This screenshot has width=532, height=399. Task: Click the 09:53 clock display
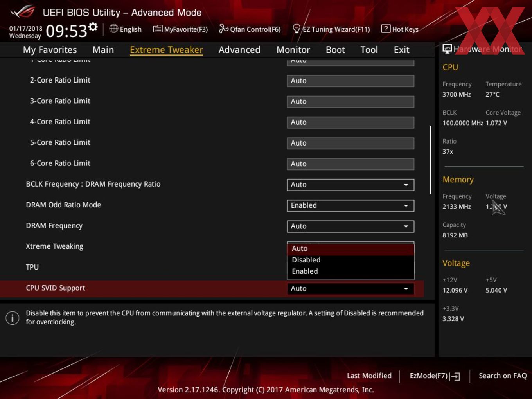pos(66,31)
